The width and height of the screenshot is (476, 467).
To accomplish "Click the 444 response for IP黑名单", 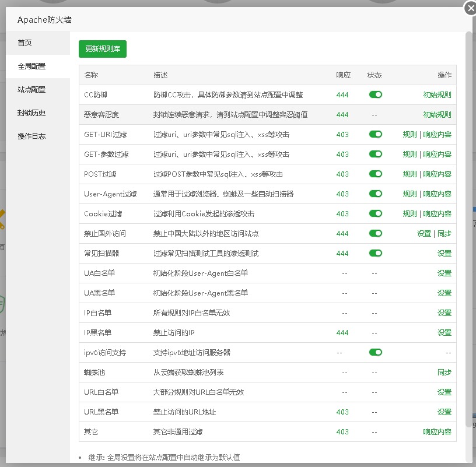I will click(x=342, y=333).
